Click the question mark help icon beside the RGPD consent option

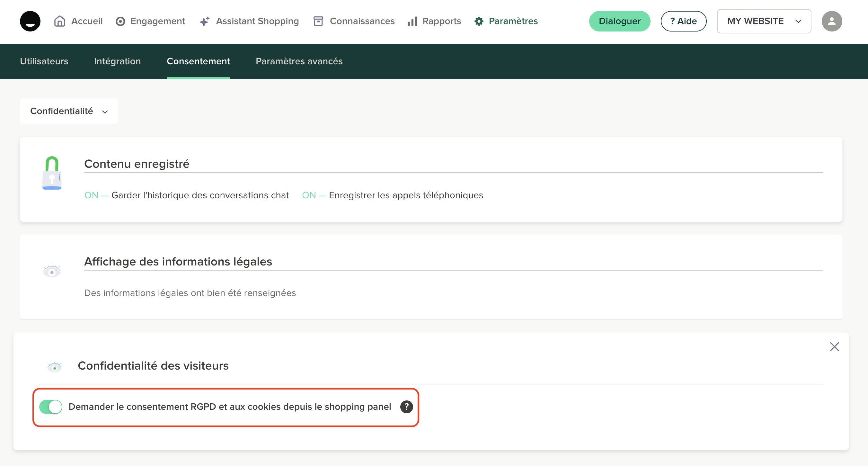[x=406, y=407]
